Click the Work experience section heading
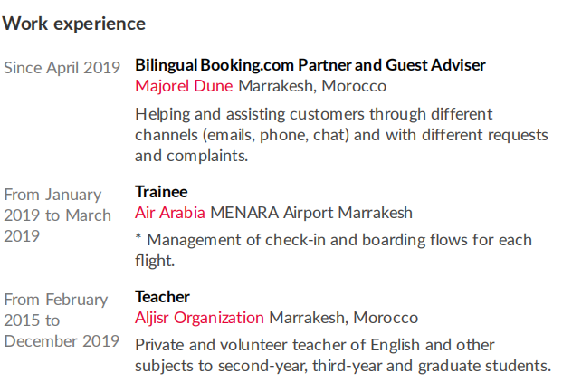Screen dimensions: 572x392 [x=74, y=24]
